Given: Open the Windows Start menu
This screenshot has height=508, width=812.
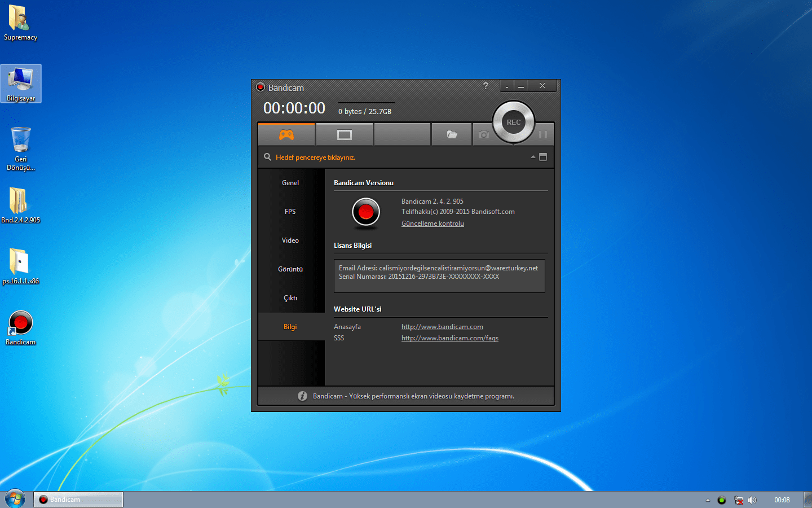Looking at the screenshot, I should (x=15, y=499).
